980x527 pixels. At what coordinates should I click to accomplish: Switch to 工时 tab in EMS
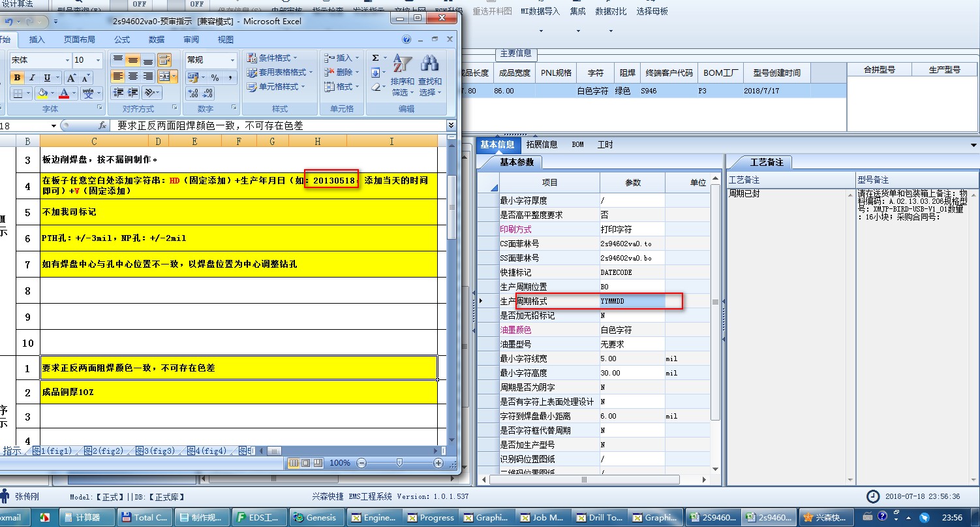[605, 144]
